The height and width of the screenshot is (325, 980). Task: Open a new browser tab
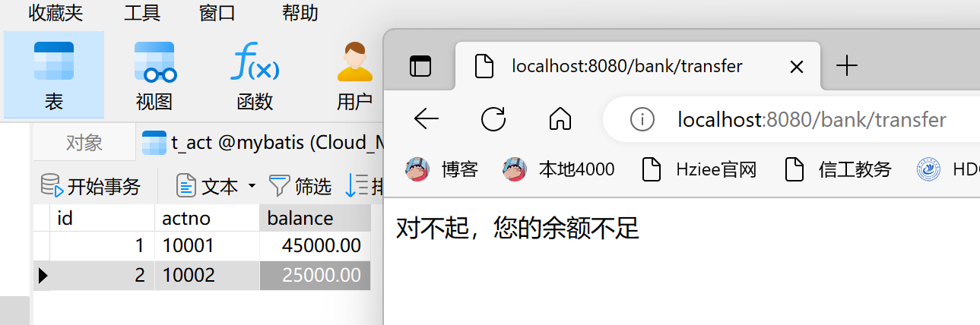coord(846,66)
